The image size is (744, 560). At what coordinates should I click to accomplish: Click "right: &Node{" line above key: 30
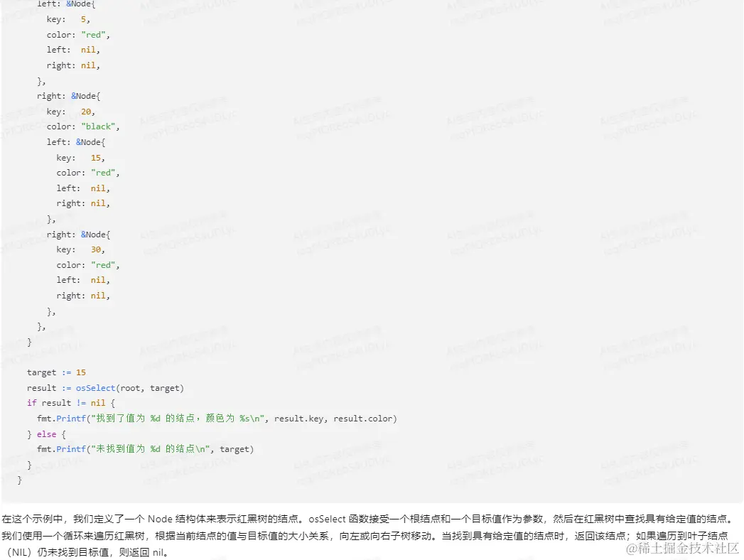tap(78, 235)
